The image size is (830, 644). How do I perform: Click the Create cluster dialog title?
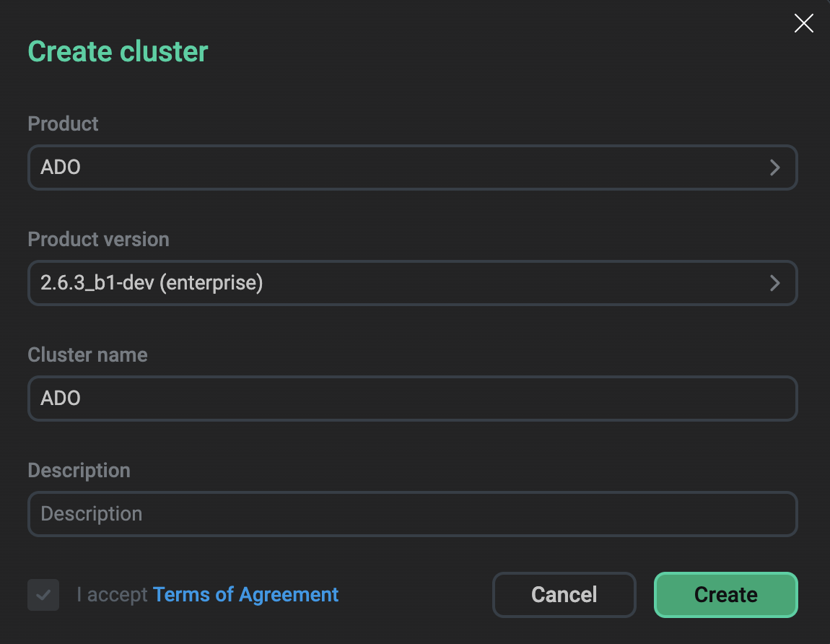(117, 51)
